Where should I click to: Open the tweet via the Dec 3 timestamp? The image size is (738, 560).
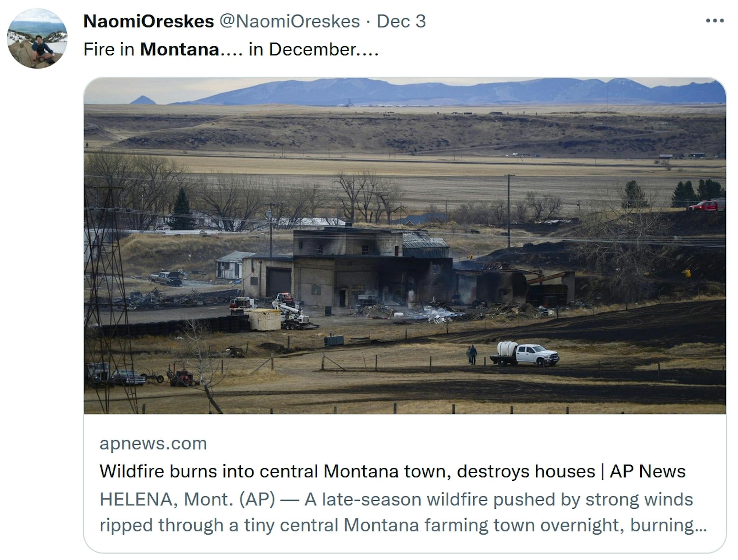click(x=401, y=22)
